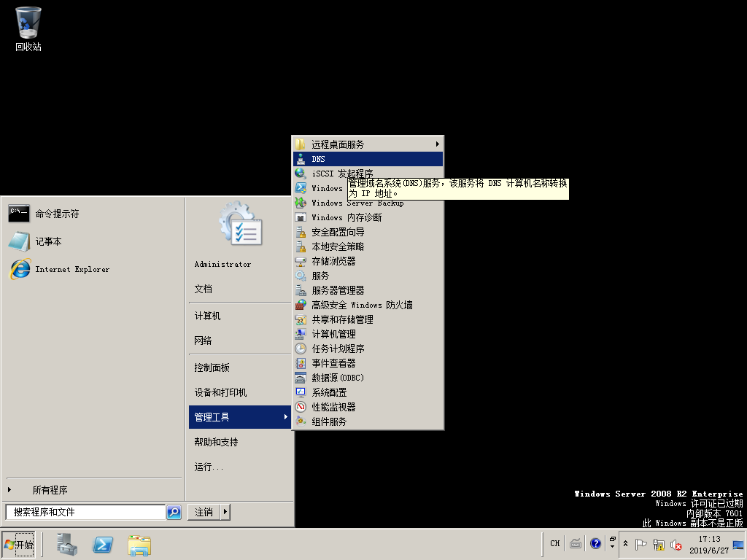This screenshot has height=560, width=747.
Task: Click the 计算机管理 icon
Action: pyautogui.click(x=301, y=334)
